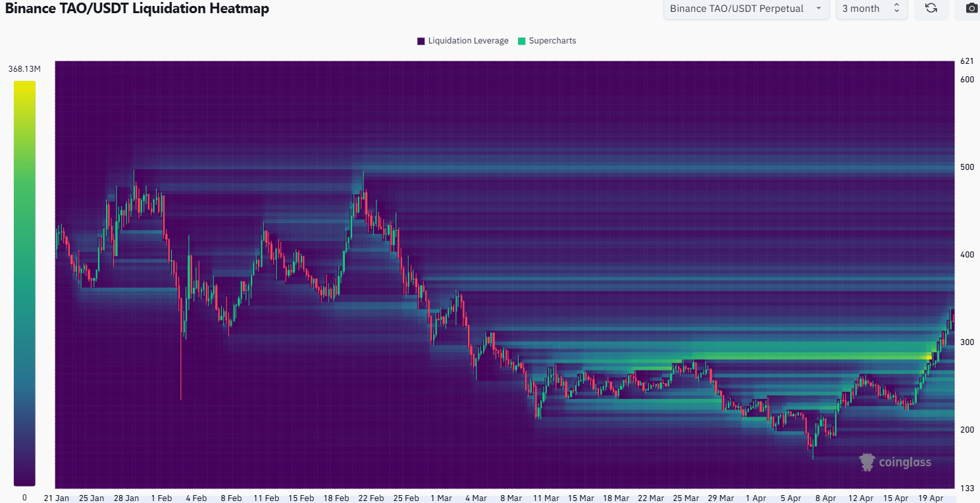The height and width of the screenshot is (503, 980).
Task: Click the bright yellow liquidation hotspot
Action: (929, 357)
